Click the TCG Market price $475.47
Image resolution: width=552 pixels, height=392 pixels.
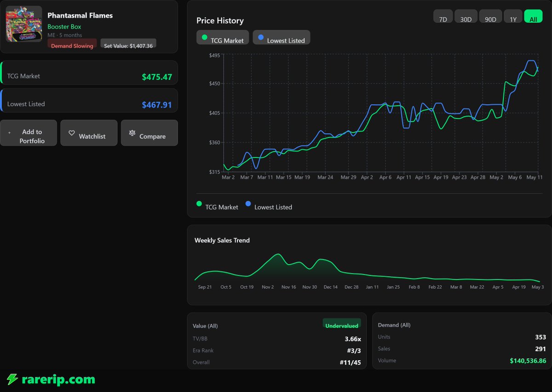(157, 77)
